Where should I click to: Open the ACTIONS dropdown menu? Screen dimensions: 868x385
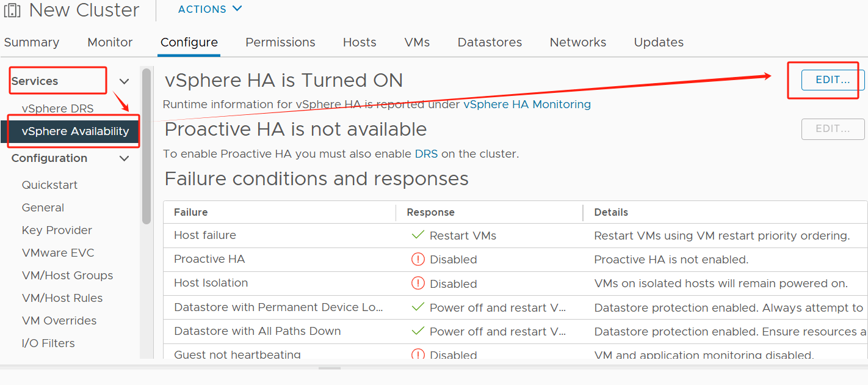click(210, 9)
